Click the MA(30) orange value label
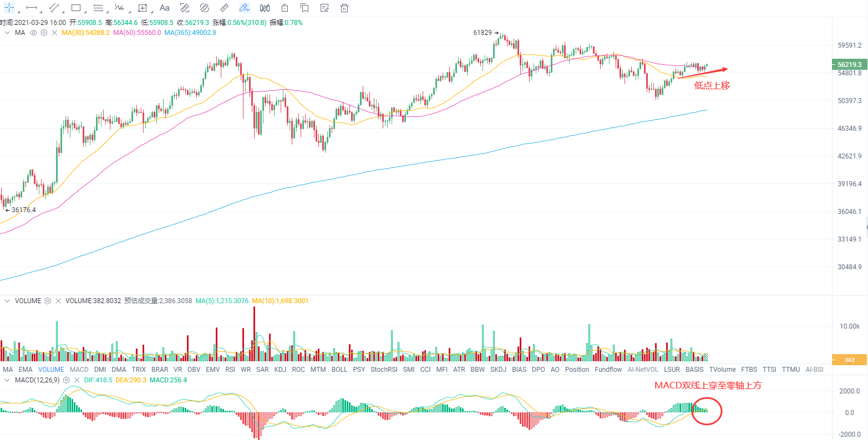This screenshot has width=868, height=440. [85, 33]
